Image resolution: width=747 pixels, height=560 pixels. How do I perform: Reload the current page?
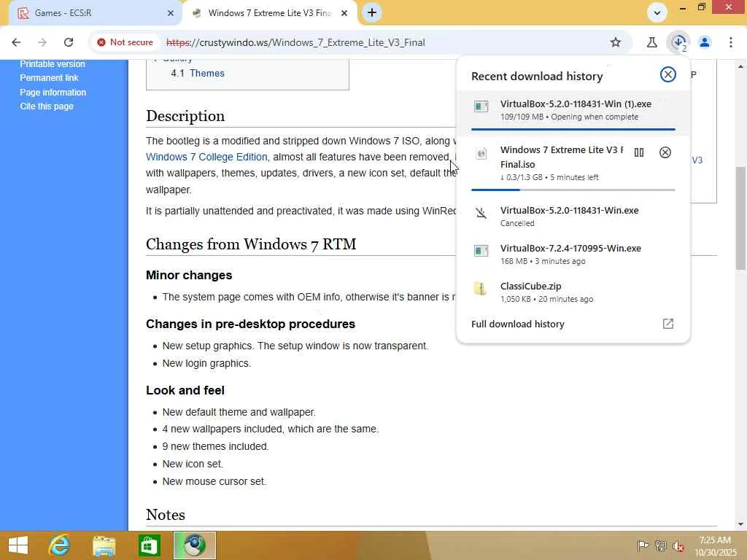[69, 42]
